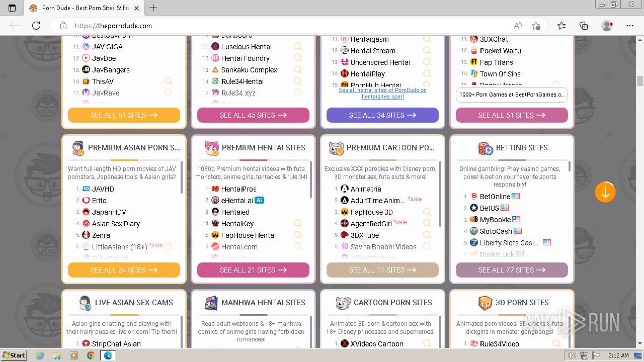Click the orange scroll-down arrow button
Viewport: 644px width, 362px height.
click(x=605, y=192)
